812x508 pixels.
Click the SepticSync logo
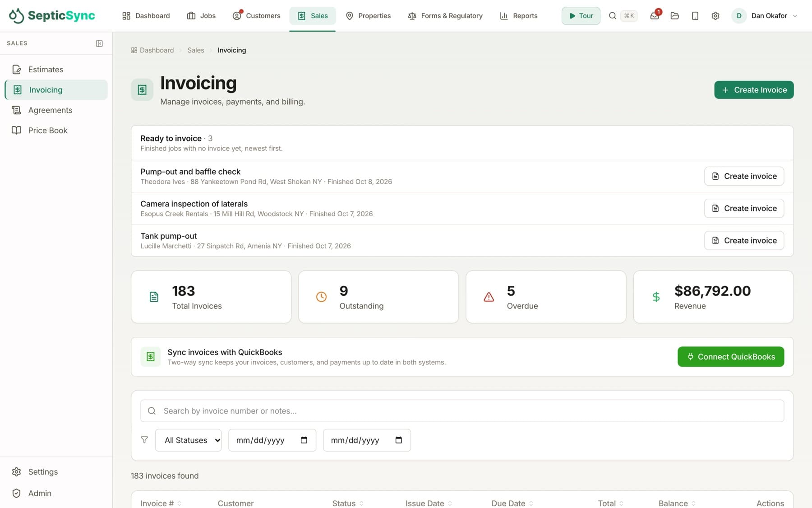[x=52, y=16]
